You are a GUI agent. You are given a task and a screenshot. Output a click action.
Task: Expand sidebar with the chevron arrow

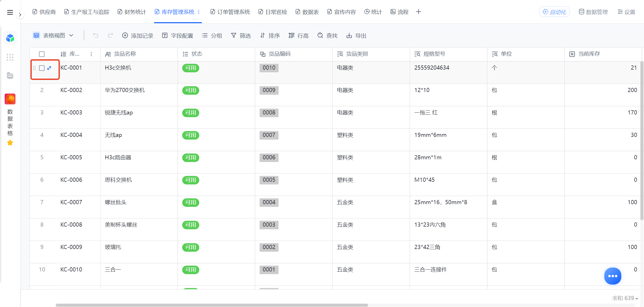[20, 15]
